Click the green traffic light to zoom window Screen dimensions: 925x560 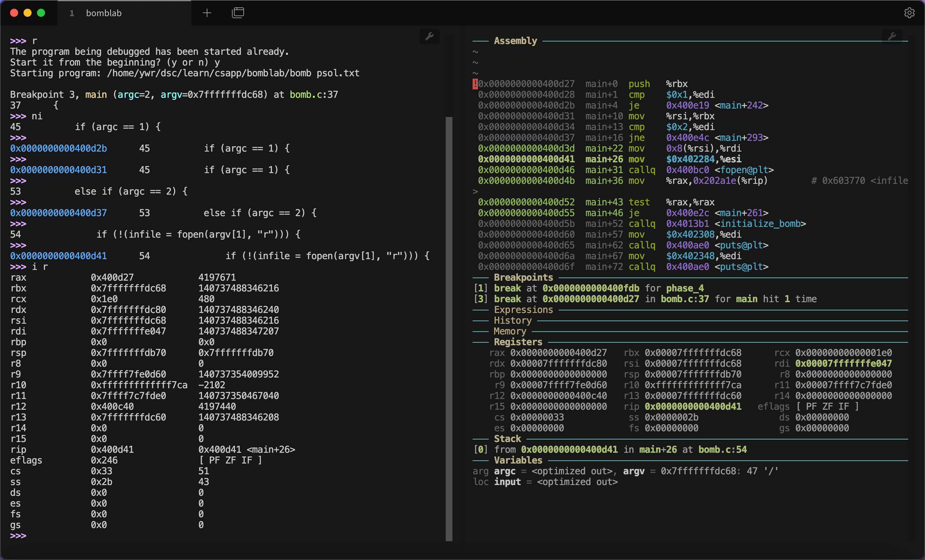point(41,12)
